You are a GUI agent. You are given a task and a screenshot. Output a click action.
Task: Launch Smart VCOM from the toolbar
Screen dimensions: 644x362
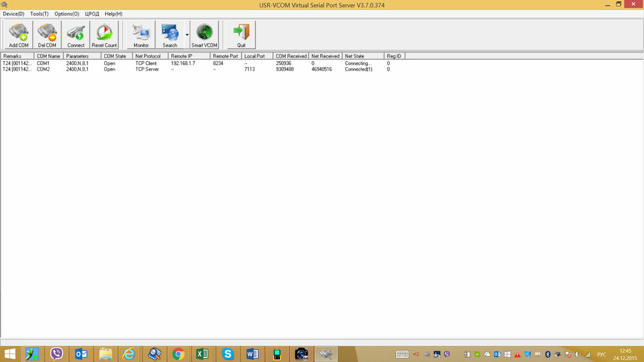[x=204, y=35]
